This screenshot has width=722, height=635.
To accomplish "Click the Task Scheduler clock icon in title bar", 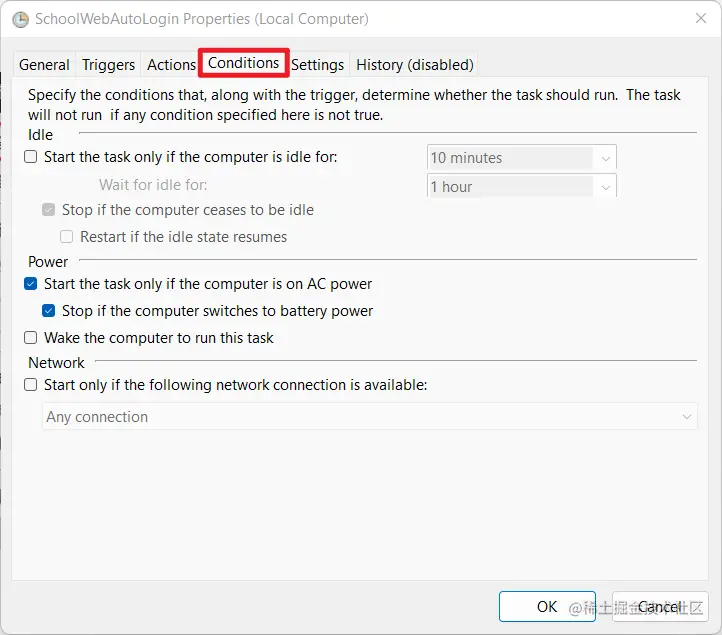I will coord(20,19).
